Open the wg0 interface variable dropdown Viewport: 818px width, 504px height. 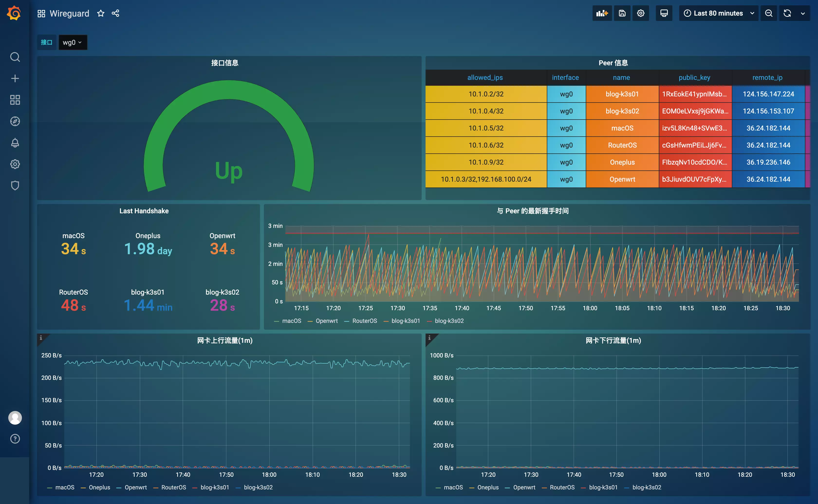73,42
